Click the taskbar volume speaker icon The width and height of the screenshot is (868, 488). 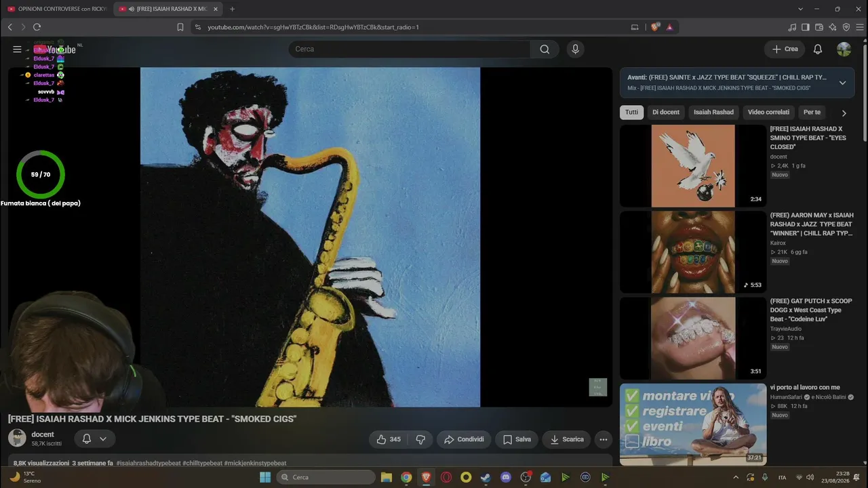tap(809, 477)
